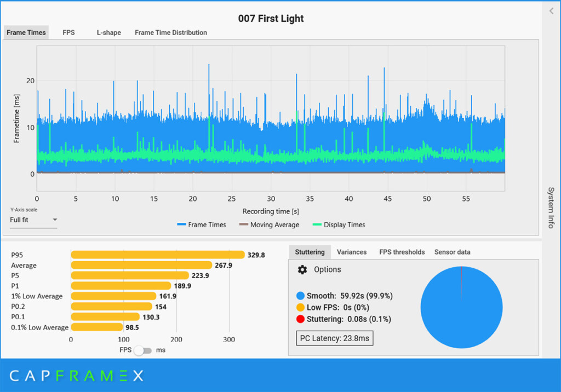
Task: Click the Frametime [ms] axis label
Action: click(16, 118)
